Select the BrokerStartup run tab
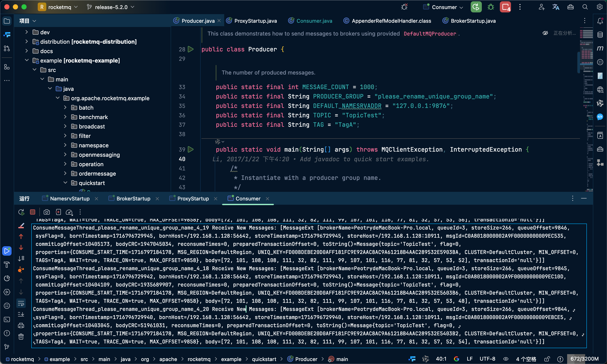This screenshot has height=364, width=607. point(130,199)
